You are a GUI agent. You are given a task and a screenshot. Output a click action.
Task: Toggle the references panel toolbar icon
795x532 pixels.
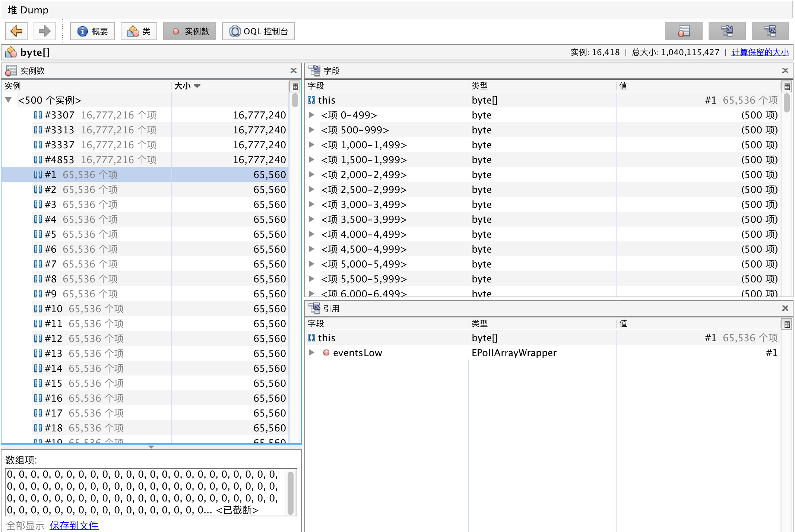pos(770,31)
